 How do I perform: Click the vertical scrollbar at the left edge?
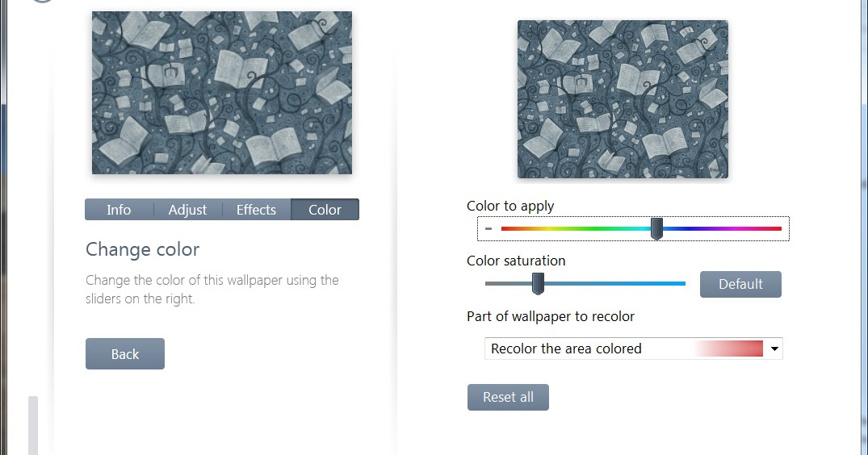click(x=33, y=425)
